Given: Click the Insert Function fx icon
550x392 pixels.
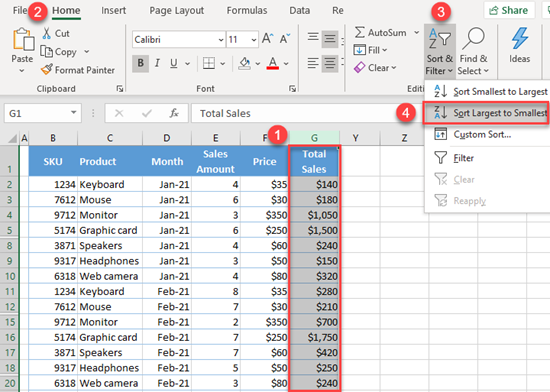Looking at the screenshot, I should [174, 113].
